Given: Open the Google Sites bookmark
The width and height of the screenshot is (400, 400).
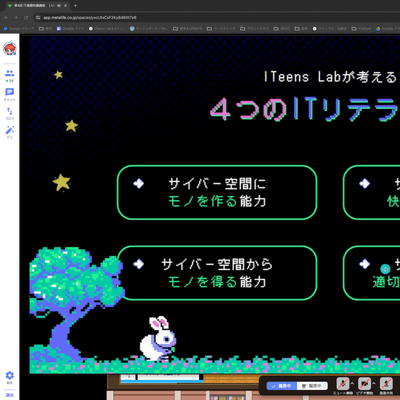Looking at the screenshot, I should pyautogui.click(x=70, y=29).
